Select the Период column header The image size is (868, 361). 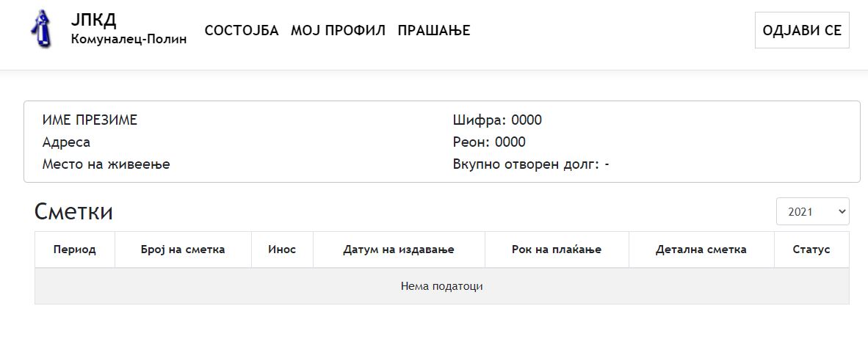pos(75,249)
